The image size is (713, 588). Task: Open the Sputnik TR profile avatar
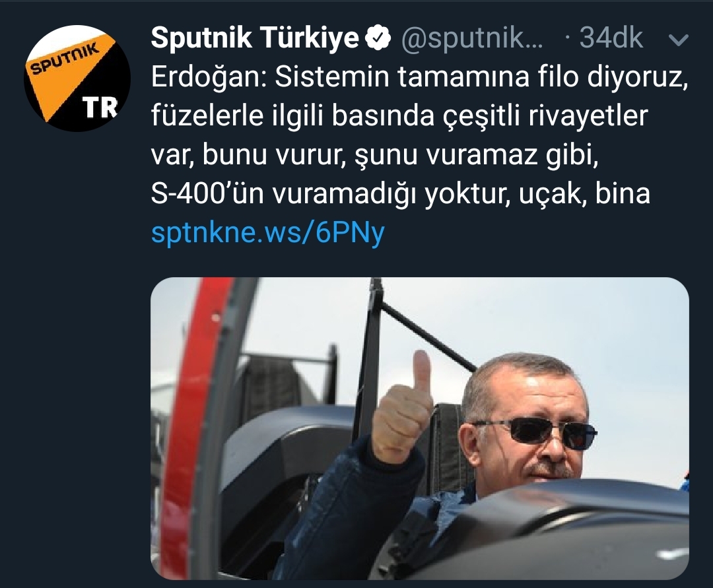[x=77, y=78]
